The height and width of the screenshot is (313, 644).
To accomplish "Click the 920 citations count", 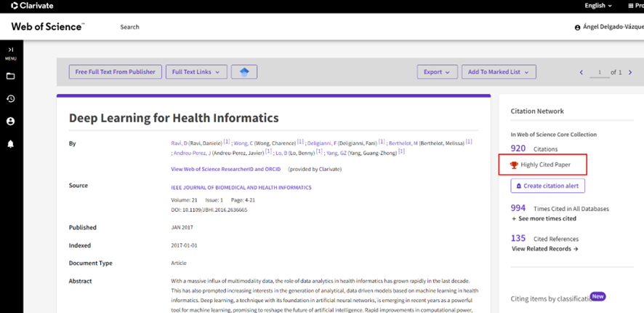I will coord(519,148).
